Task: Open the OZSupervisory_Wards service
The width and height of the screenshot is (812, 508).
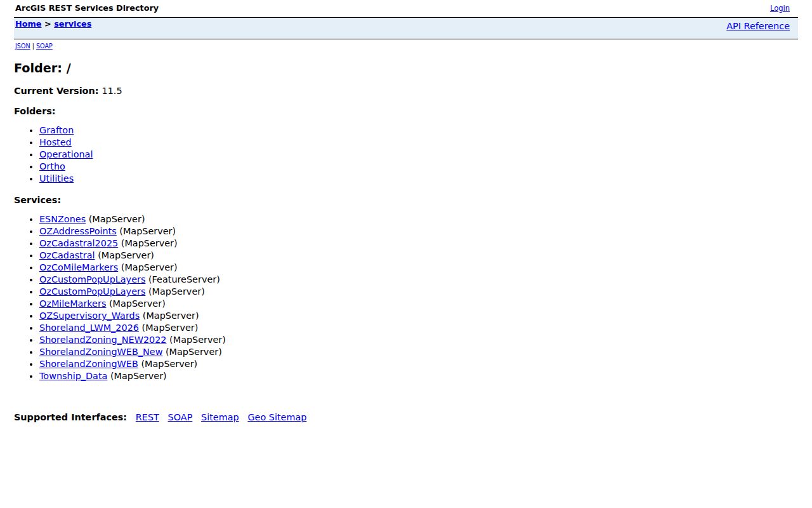Action: pyautogui.click(x=89, y=316)
